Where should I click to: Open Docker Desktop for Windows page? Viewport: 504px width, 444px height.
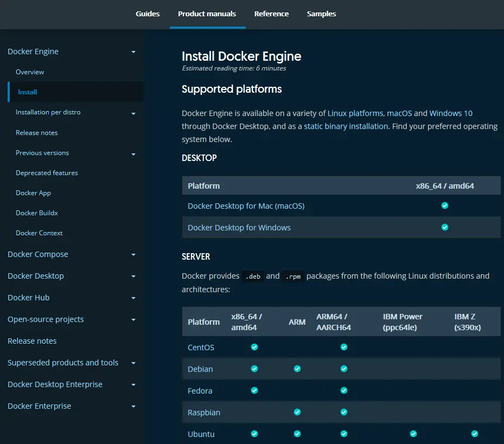239,227
